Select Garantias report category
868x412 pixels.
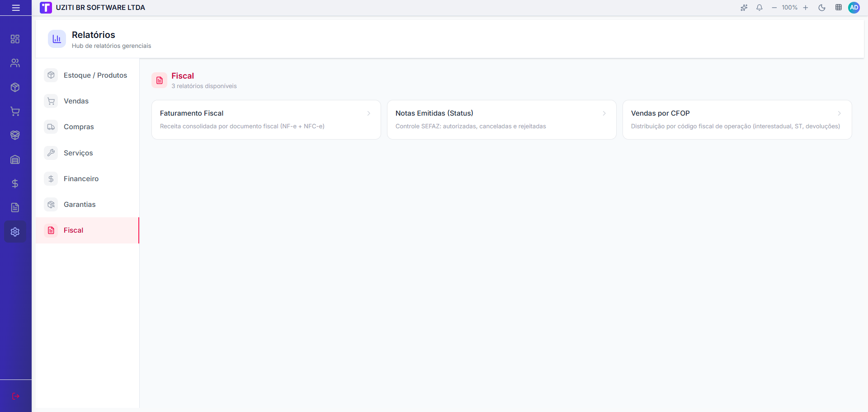[87, 205]
